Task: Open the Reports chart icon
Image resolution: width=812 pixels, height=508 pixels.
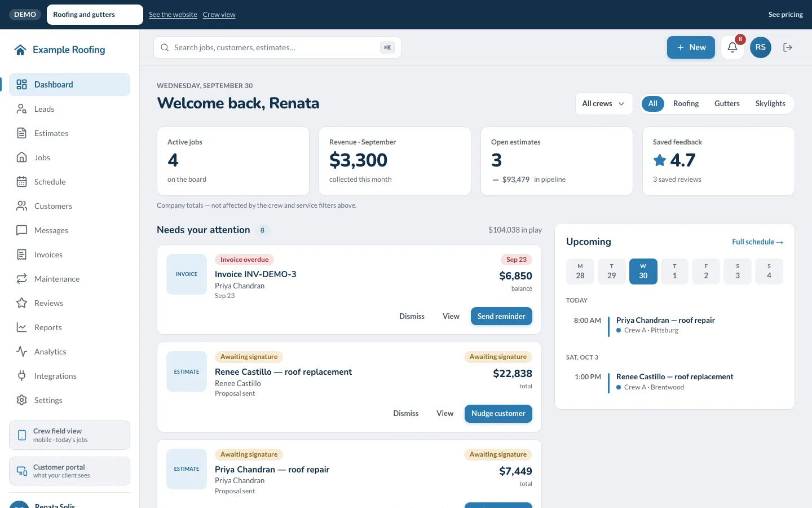Action: [22, 327]
